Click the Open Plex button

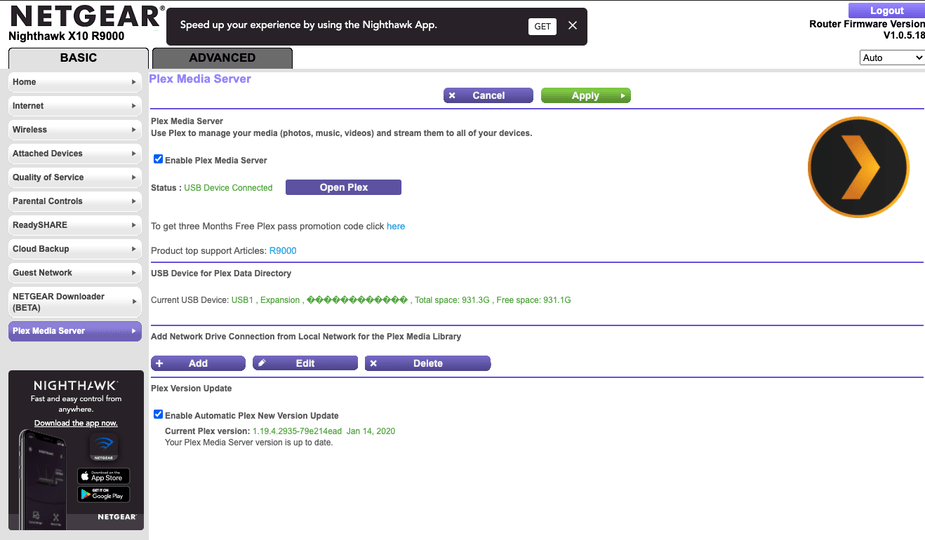(x=343, y=187)
